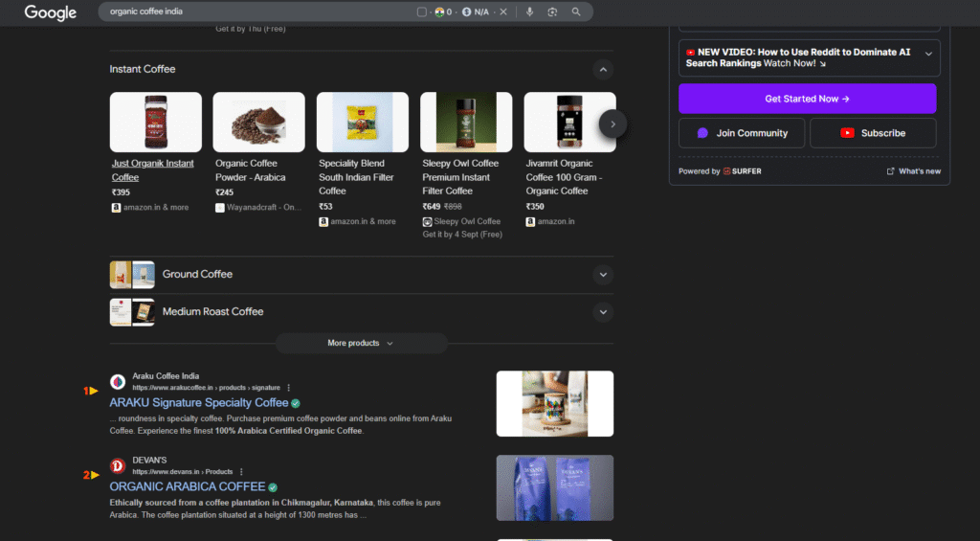Open Sleepy Owl Coffee Premium Instant title
This screenshot has width=980, height=541.
coord(460,177)
